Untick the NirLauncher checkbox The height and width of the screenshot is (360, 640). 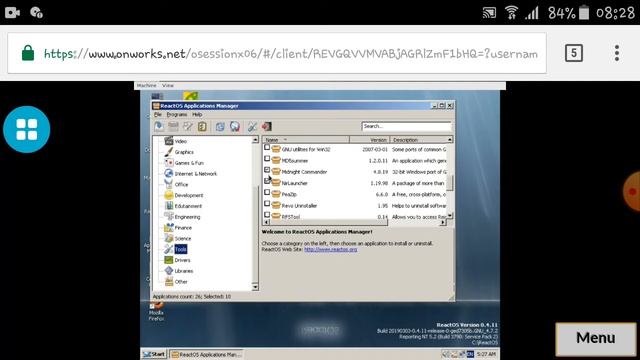click(x=267, y=181)
